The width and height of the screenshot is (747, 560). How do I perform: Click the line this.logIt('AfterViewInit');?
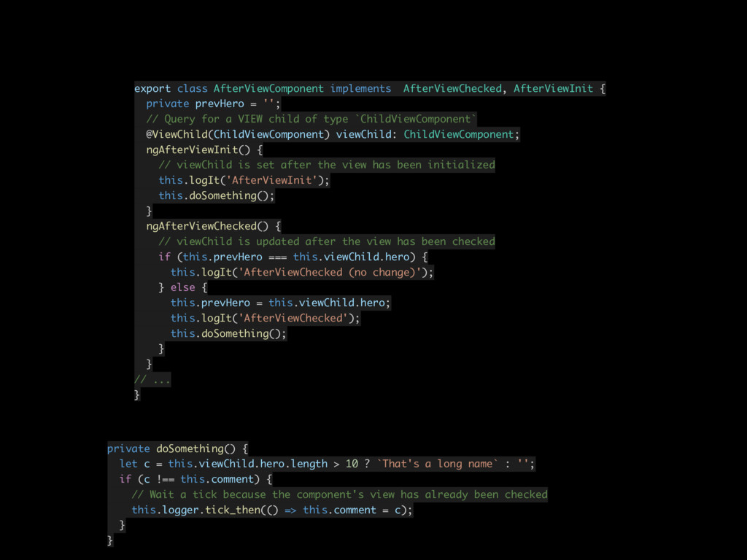(244, 180)
